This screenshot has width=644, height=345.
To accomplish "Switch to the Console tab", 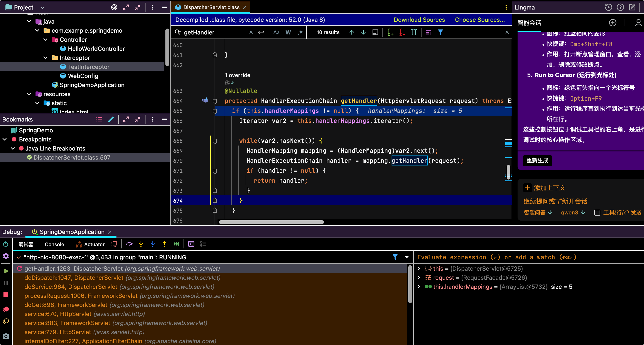I will pyautogui.click(x=54, y=245).
